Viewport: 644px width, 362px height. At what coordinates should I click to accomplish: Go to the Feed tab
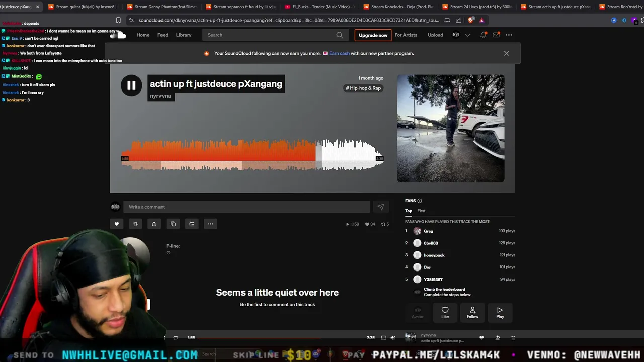click(x=163, y=35)
